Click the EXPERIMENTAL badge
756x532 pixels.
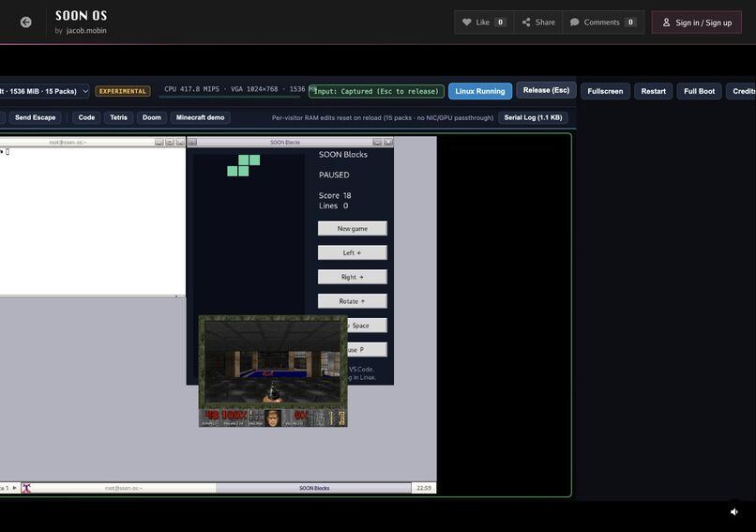click(123, 91)
